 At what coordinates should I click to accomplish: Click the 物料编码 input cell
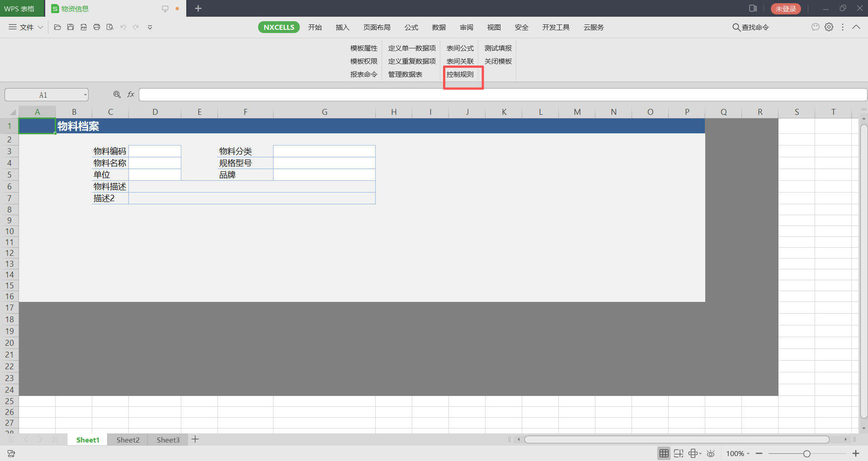(x=155, y=151)
